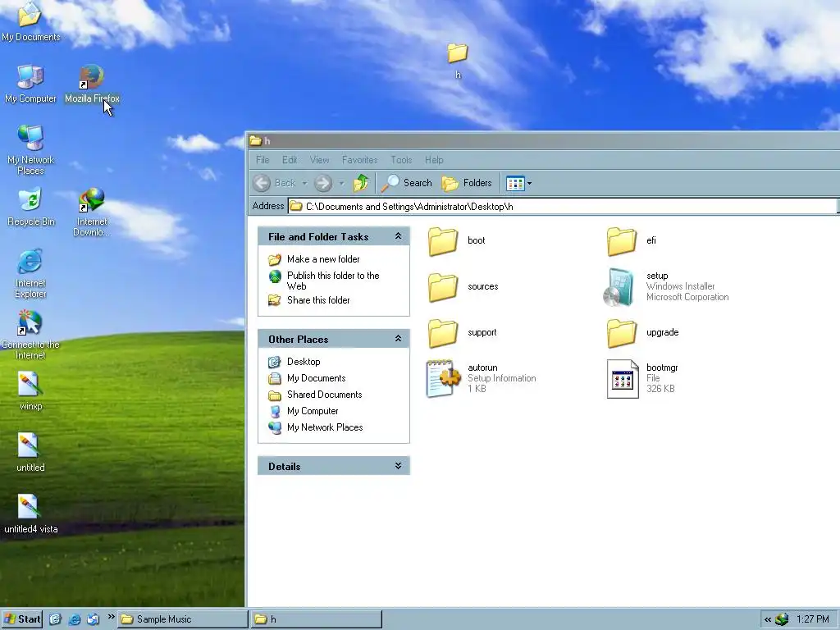Viewport: 840px width, 630px height.
Task: Switch to Sample Music taskbar window
Action: point(183,619)
